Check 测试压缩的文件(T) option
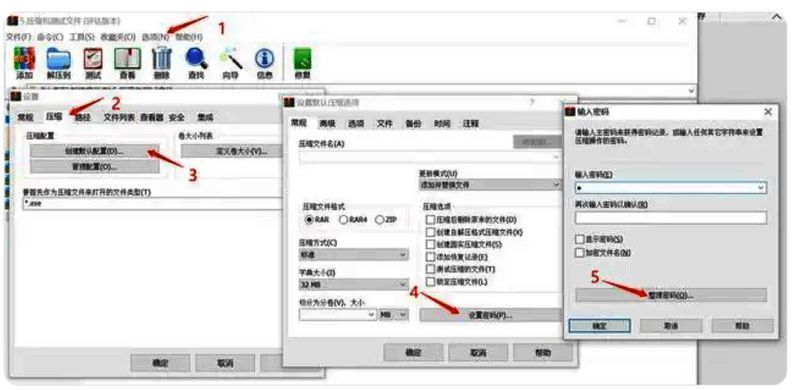The image size is (800, 390). (430, 269)
